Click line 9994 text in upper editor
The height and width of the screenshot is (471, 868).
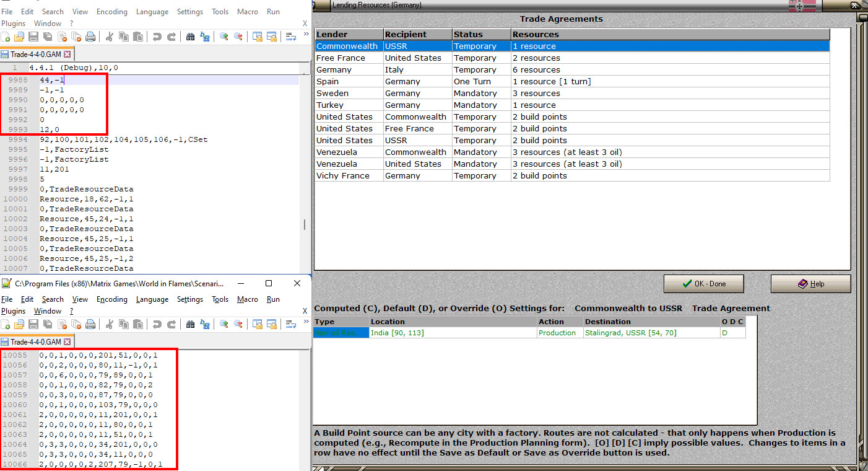[x=124, y=139]
